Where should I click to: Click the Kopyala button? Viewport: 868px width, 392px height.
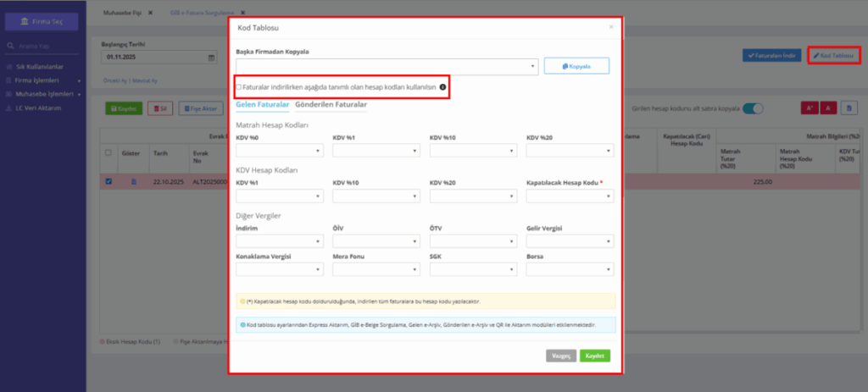pos(576,66)
